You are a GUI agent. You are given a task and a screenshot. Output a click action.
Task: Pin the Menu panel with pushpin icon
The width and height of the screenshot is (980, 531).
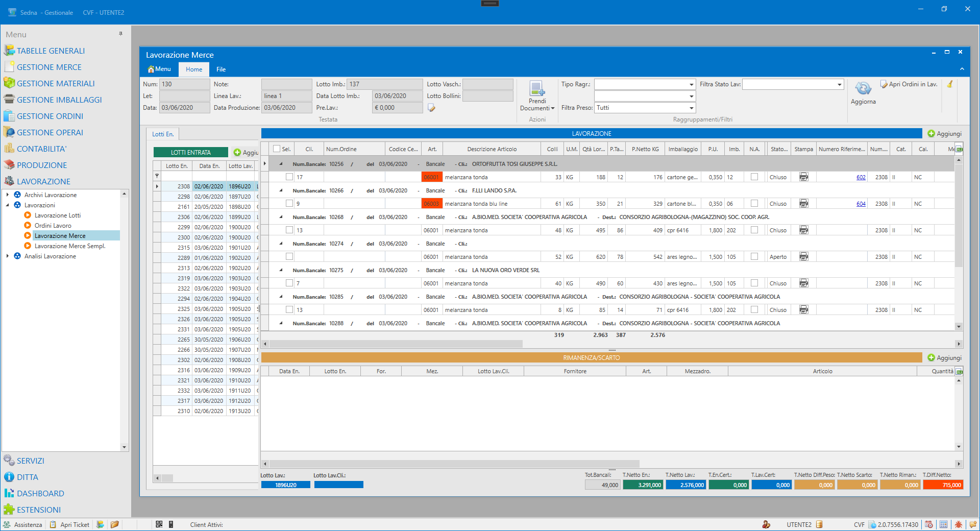tap(120, 34)
